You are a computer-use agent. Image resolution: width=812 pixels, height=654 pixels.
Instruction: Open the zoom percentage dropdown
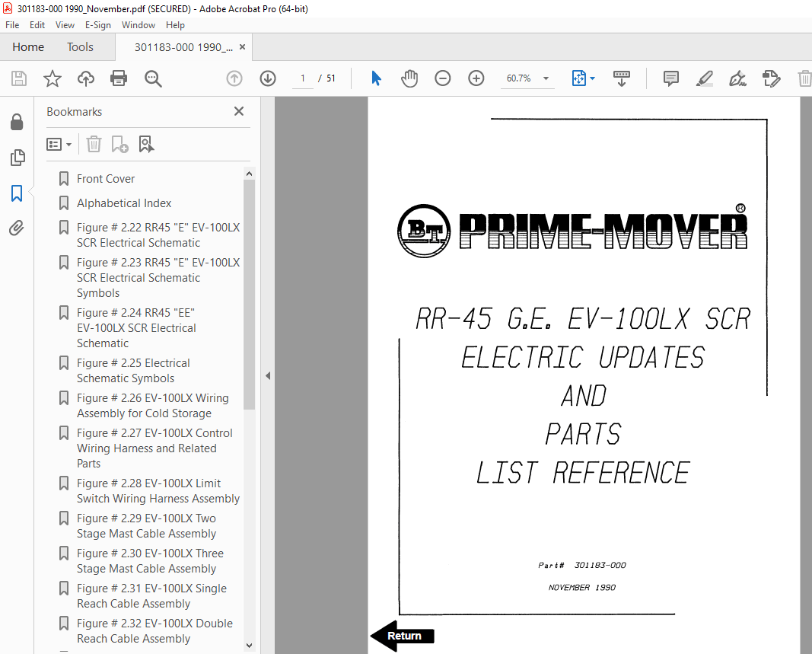(545, 78)
